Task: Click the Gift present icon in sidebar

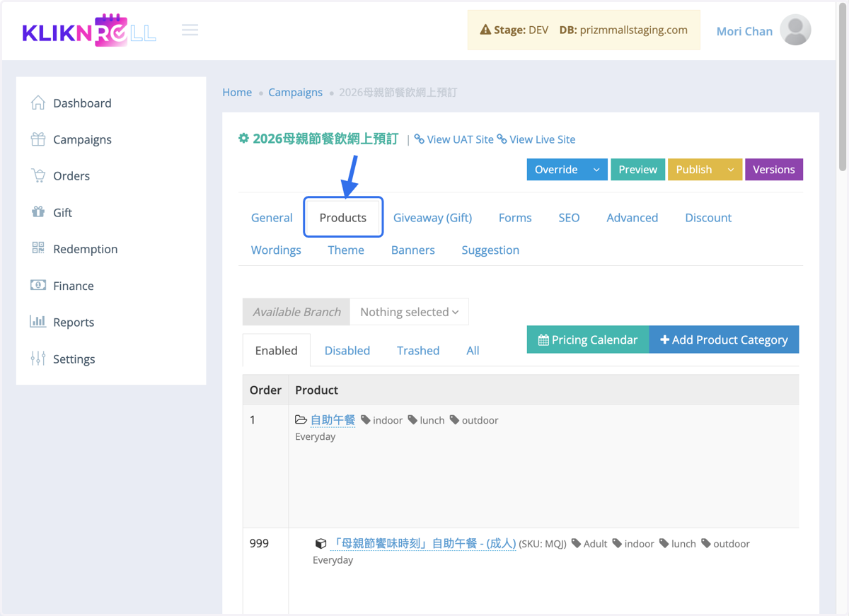Action: click(x=38, y=212)
